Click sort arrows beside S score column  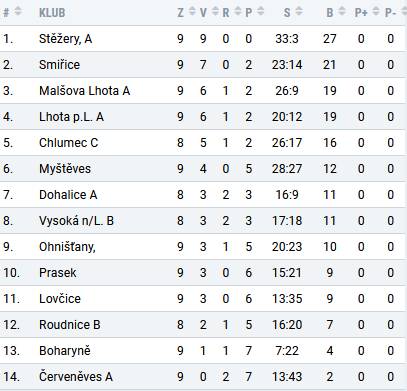click(299, 11)
